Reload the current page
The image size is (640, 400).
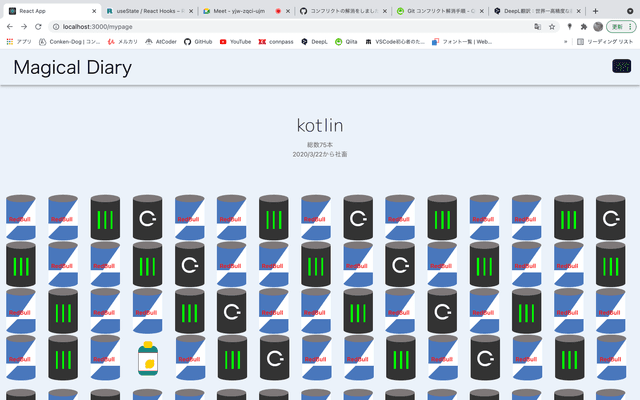[38, 27]
